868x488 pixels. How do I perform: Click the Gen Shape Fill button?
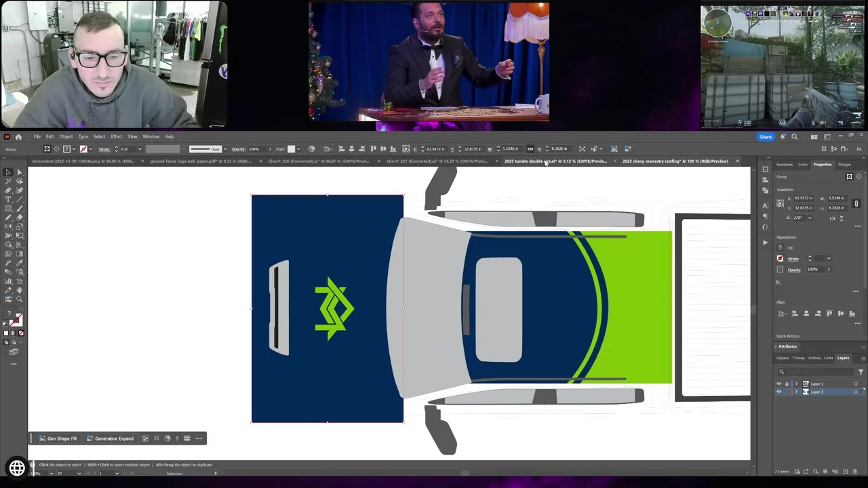(x=58, y=439)
